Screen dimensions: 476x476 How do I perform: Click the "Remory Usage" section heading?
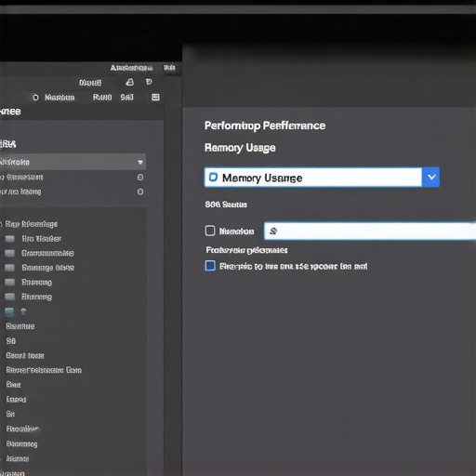point(240,148)
